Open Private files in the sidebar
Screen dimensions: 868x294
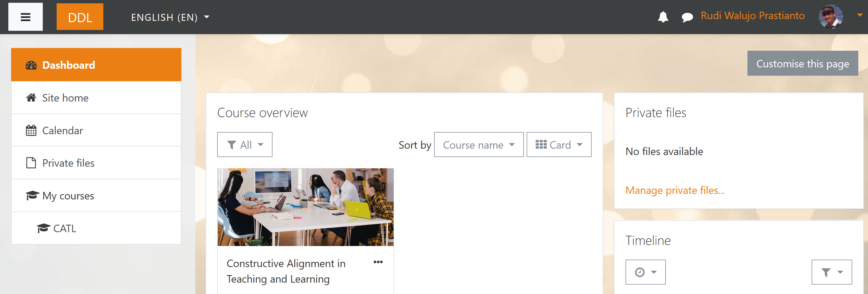(x=96, y=163)
